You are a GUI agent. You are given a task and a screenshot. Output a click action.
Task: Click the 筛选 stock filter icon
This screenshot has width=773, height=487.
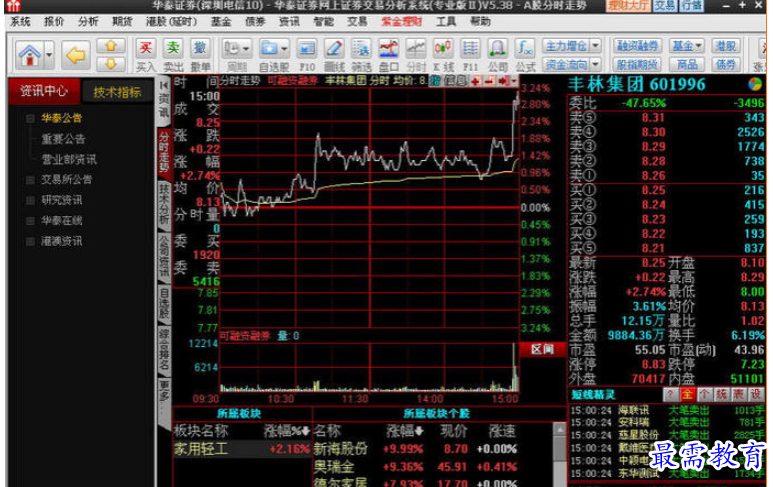tap(361, 48)
